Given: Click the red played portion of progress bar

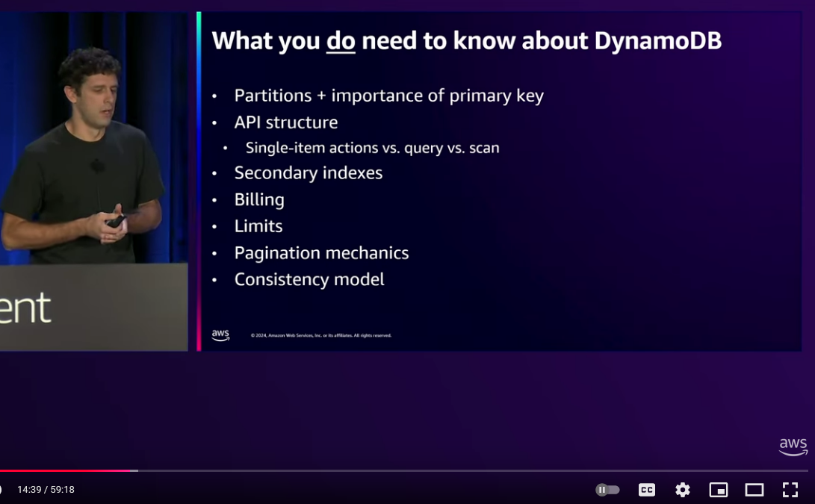Looking at the screenshot, I should tap(65, 470).
